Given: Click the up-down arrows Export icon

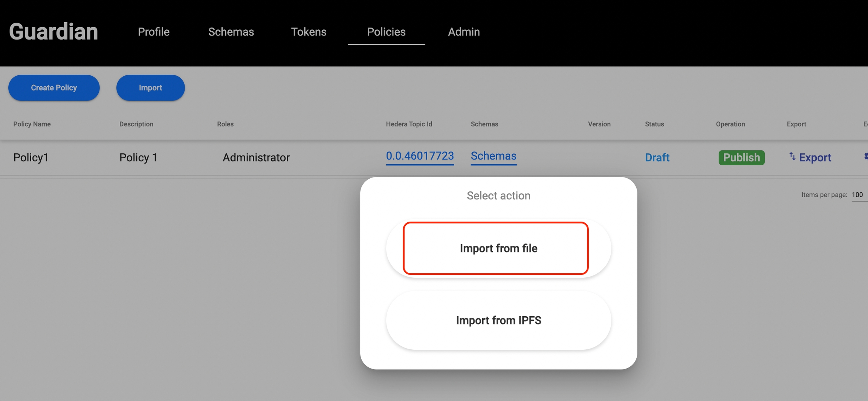Looking at the screenshot, I should click(x=792, y=157).
